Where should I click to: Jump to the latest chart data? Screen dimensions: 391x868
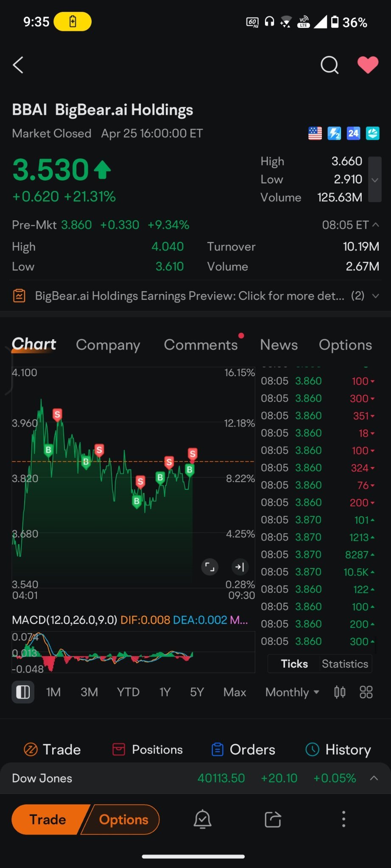tap(240, 567)
